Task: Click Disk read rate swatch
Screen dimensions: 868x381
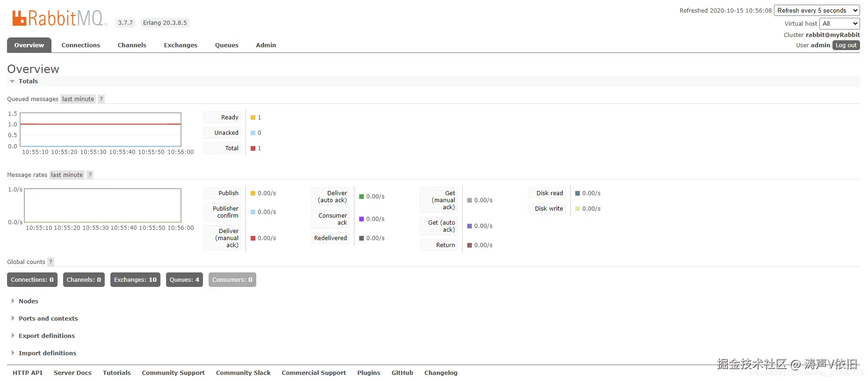Action: pyautogui.click(x=578, y=193)
